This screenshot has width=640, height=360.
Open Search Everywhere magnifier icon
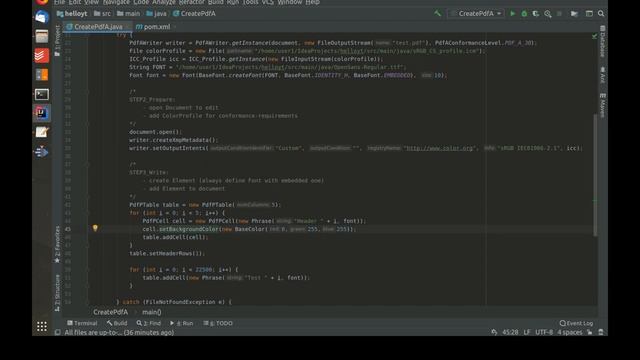tap(601, 13)
